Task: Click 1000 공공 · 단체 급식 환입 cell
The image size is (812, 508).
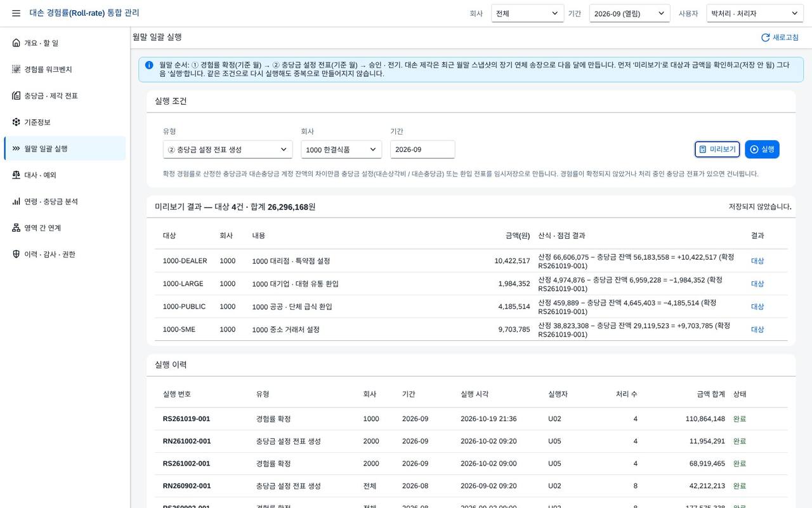Action: pos(292,307)
